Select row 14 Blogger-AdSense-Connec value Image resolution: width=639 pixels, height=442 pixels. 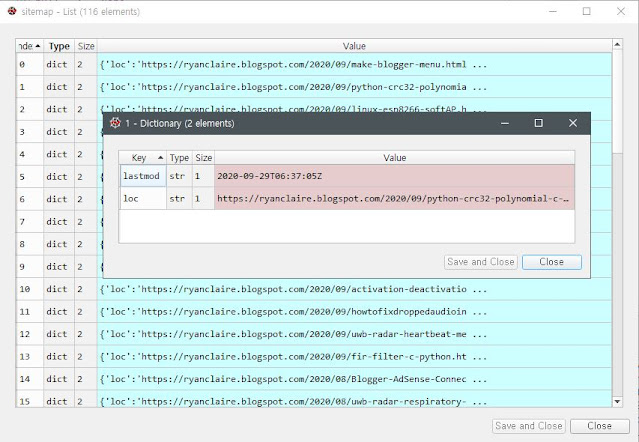pyautogui.click(x=354, y=379)
